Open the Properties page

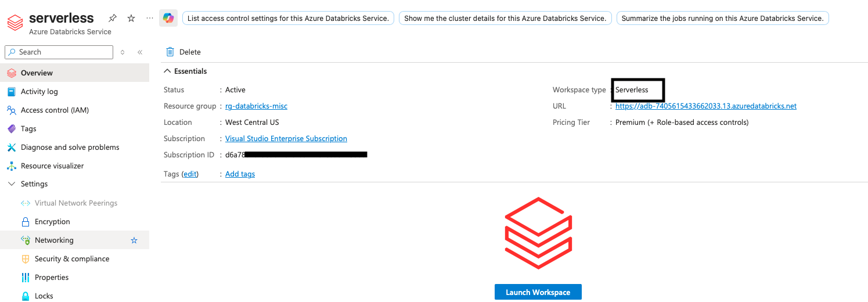coord(74,278)
